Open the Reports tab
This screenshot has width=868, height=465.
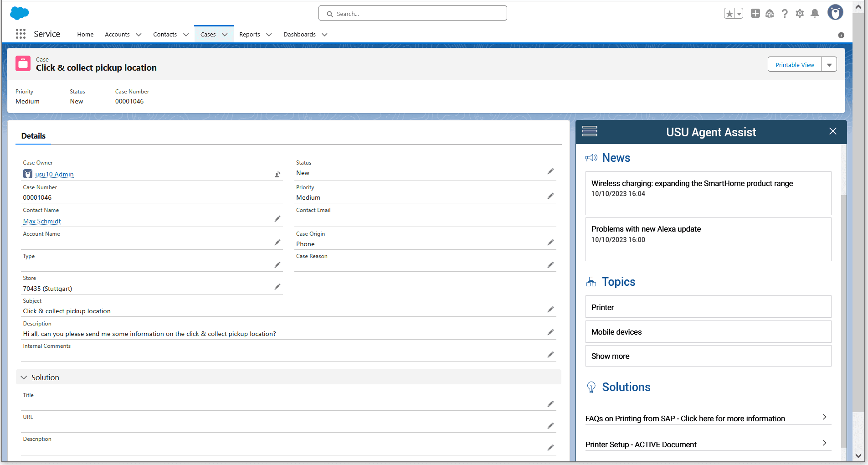click(250, 34)
